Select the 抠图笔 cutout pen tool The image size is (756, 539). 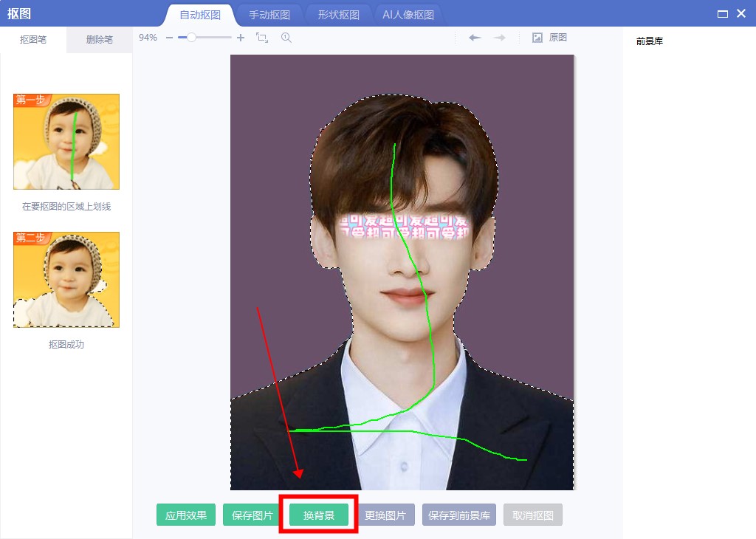(33, 40)
